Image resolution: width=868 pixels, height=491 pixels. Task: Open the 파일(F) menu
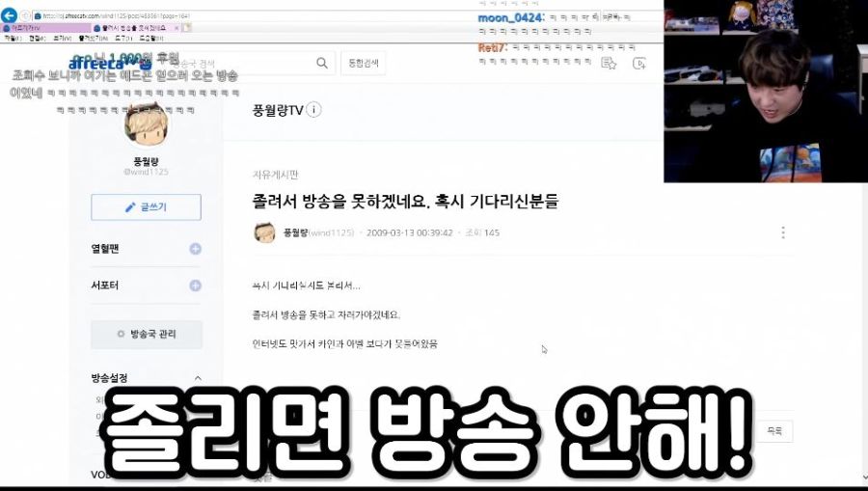(x=13, y=39)
